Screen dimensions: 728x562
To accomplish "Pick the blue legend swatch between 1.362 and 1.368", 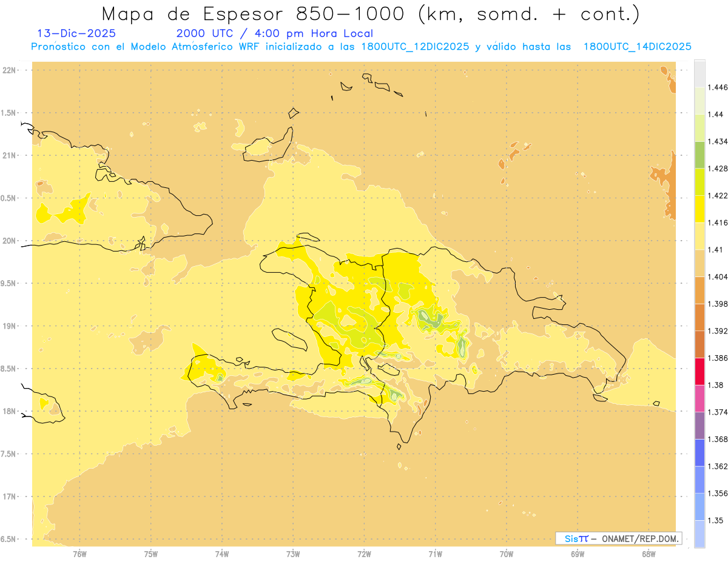I will click(x=699, y=452).
